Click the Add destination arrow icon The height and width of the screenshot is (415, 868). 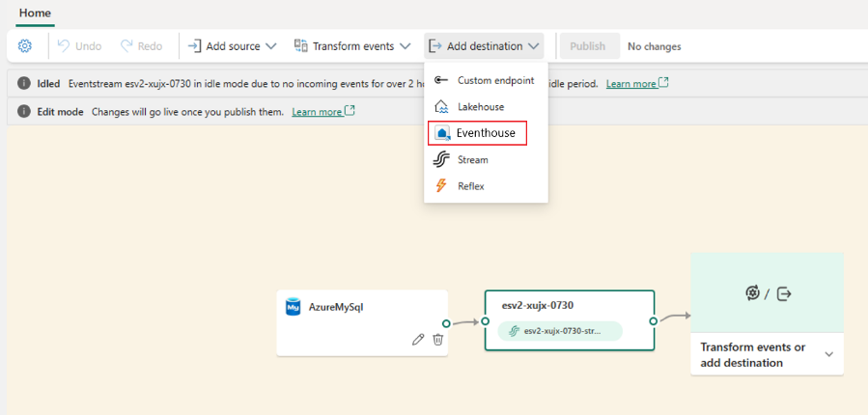point(436,46)
